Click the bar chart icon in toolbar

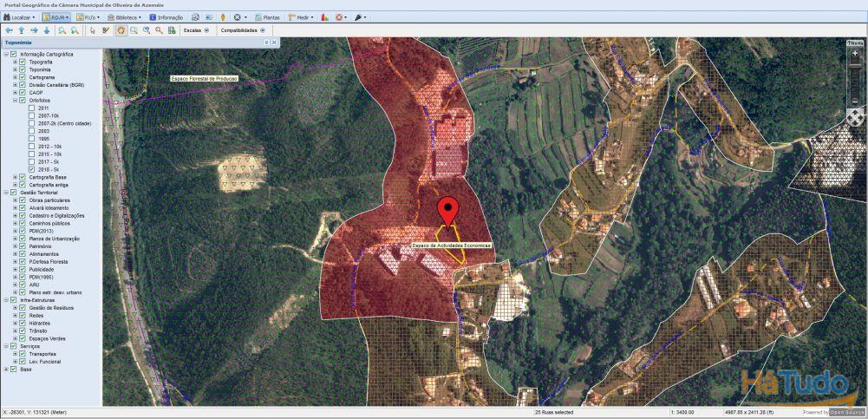coord(324,17)
